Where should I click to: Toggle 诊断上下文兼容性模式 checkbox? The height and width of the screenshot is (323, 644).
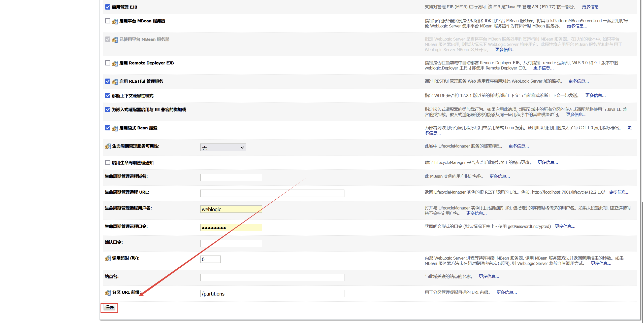[x=108, y=95]
